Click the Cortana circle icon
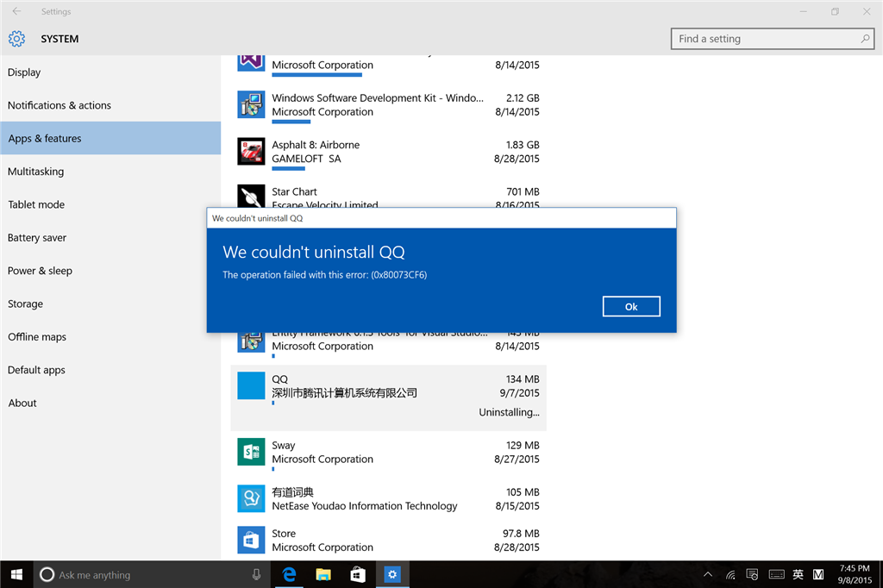 47,574
